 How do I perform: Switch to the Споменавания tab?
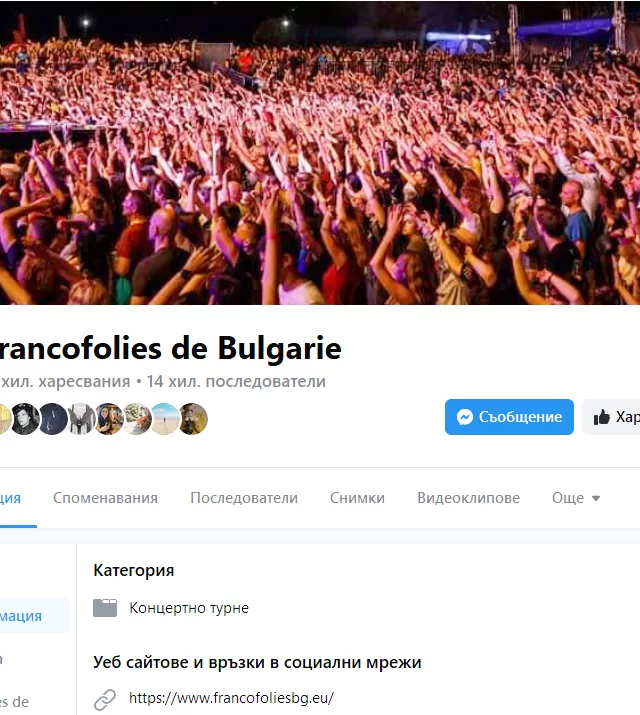[105, 497]
